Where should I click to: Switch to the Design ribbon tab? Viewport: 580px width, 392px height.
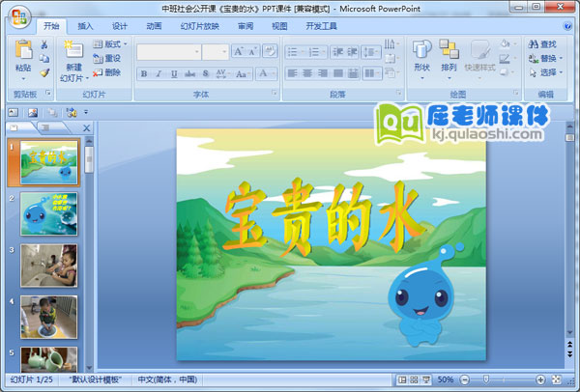click(x=120, y=26)
